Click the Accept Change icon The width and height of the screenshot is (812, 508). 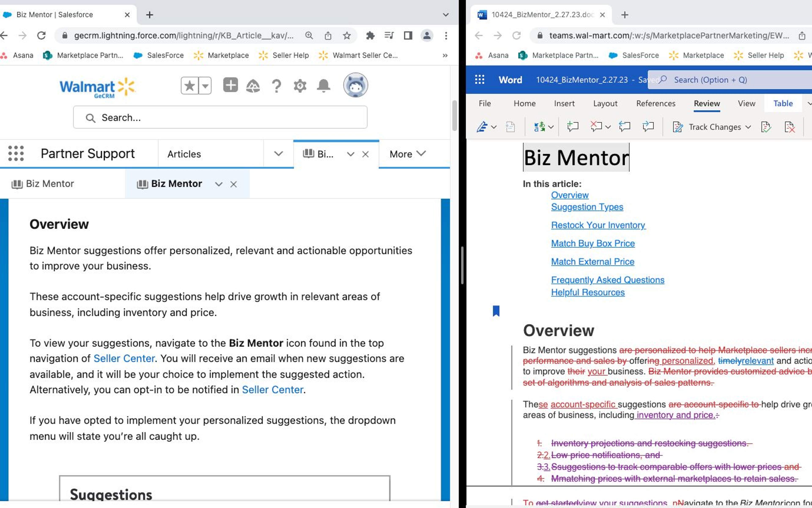click(766, 127)
